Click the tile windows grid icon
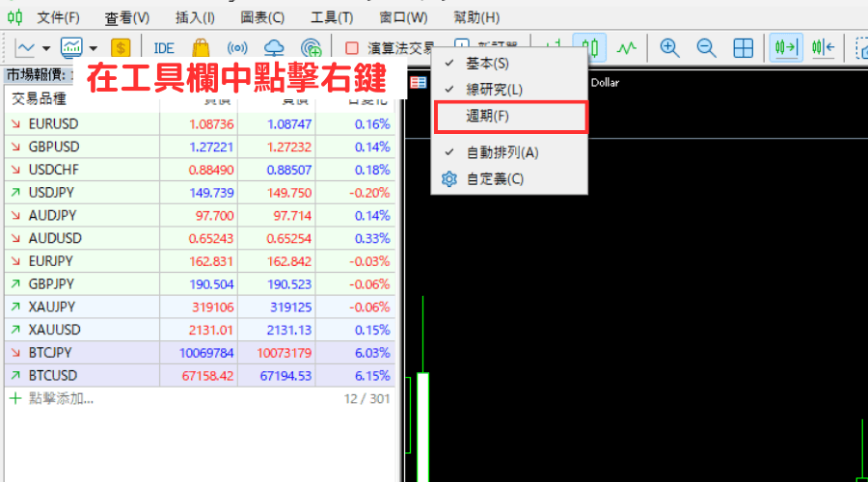 pos(743,47)
